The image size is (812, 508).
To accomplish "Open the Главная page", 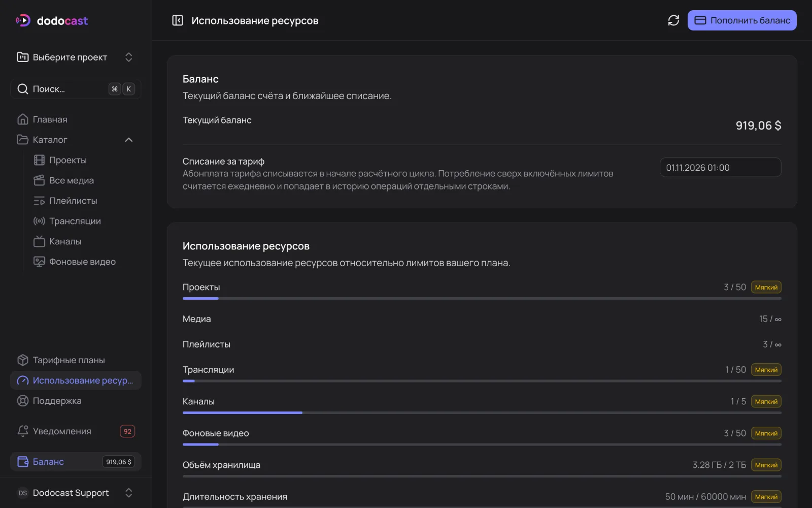I will click(76, 119).
